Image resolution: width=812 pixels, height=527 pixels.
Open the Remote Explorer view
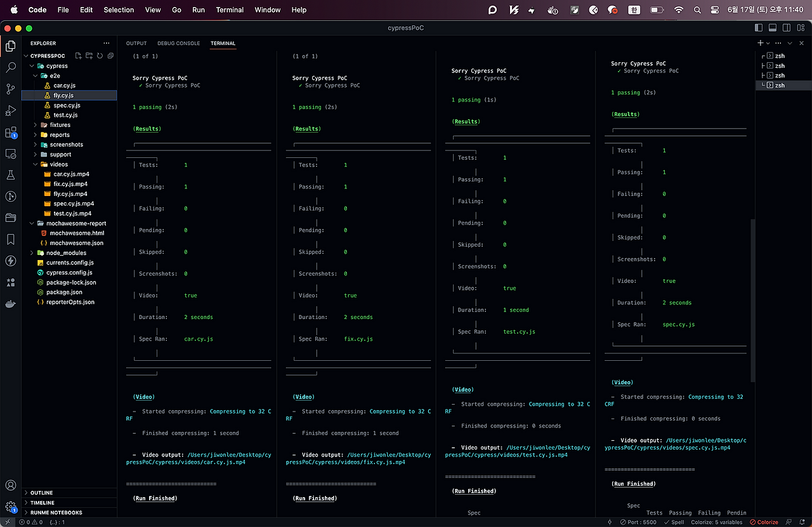click(x=10, y=153)
